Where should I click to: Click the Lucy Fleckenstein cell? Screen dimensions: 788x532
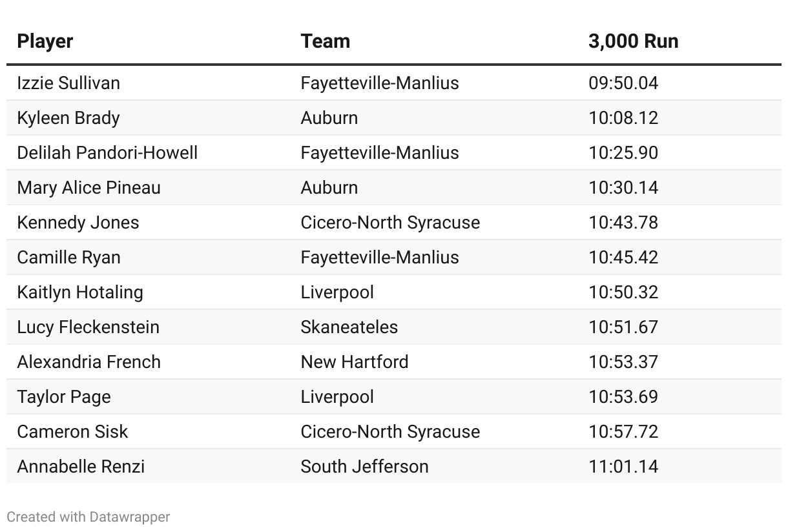pos(88,327)
